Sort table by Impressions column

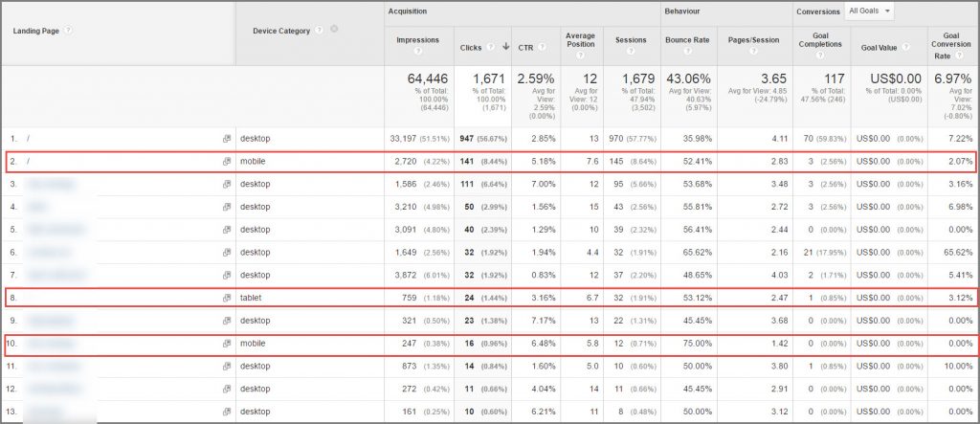(x=416, y=40)
